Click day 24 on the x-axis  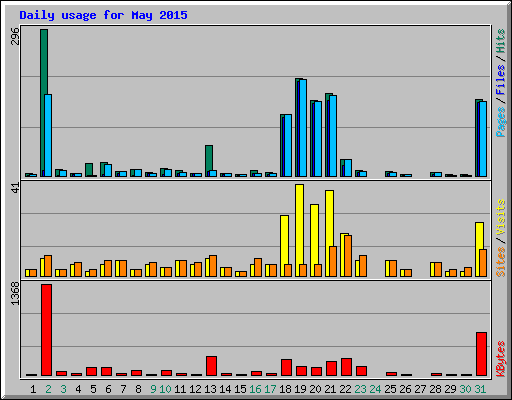[375, 389]
